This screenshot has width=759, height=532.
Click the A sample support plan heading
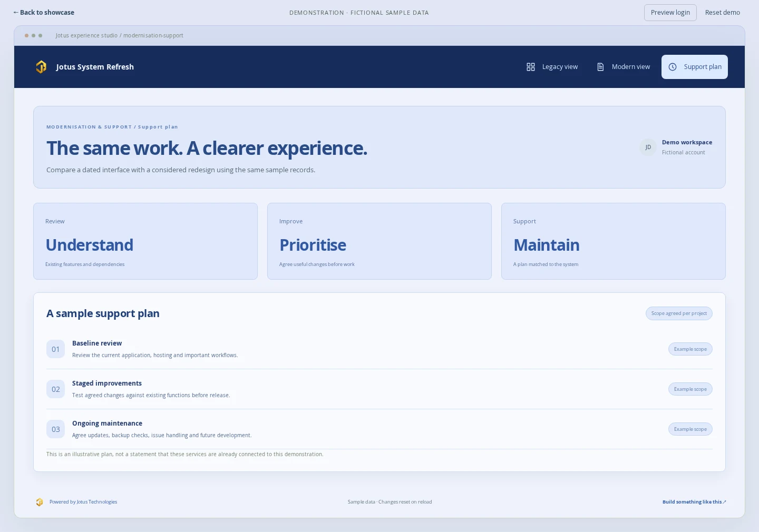coord(103,313)
